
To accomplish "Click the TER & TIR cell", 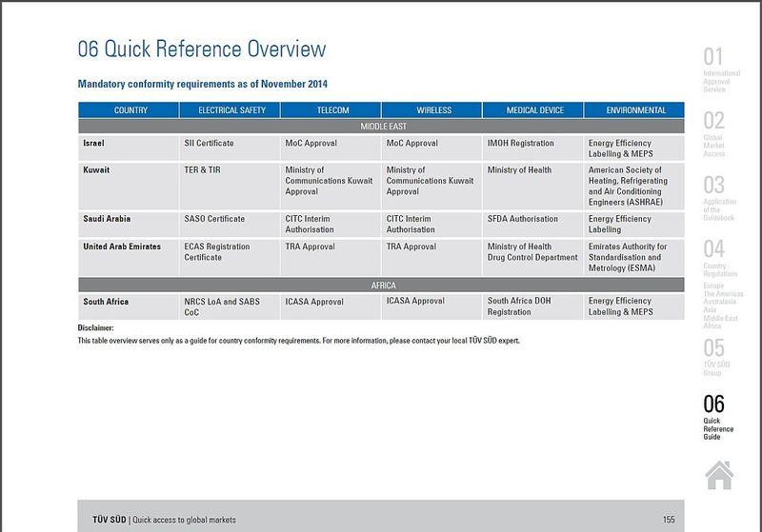I will 230,186.
